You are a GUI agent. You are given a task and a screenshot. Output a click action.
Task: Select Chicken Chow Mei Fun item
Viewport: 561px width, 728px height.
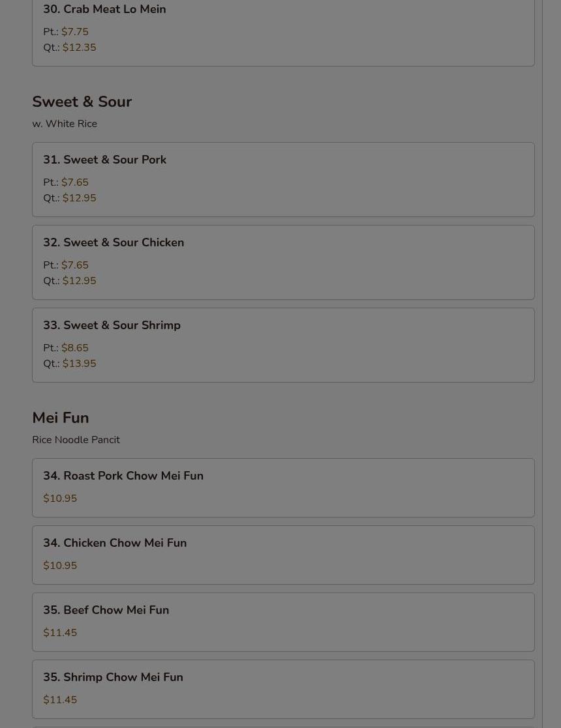point(283,555)
